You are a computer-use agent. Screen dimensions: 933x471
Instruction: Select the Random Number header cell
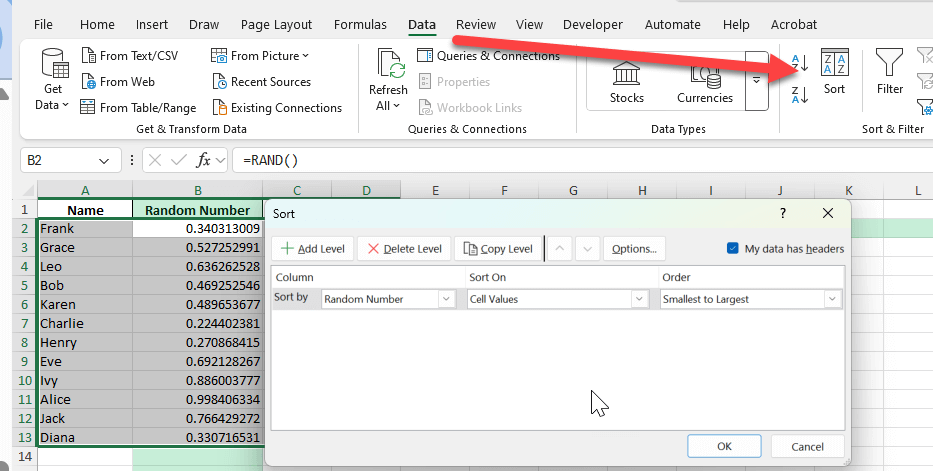point(198,210)
